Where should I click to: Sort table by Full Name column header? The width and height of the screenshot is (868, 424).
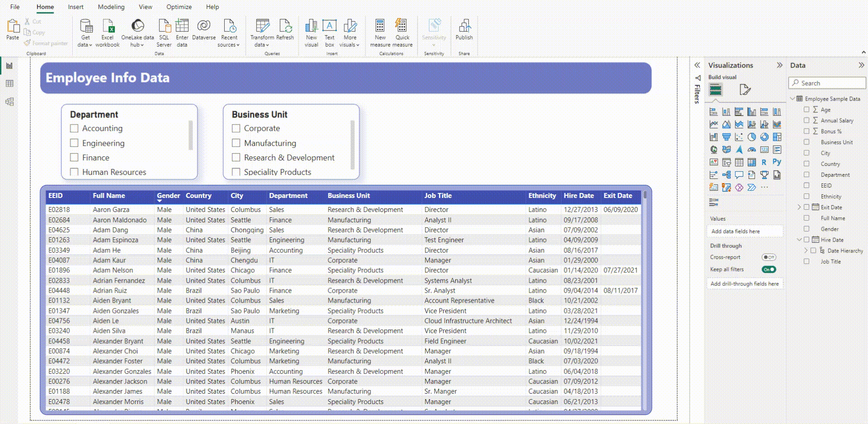point(109,196)
